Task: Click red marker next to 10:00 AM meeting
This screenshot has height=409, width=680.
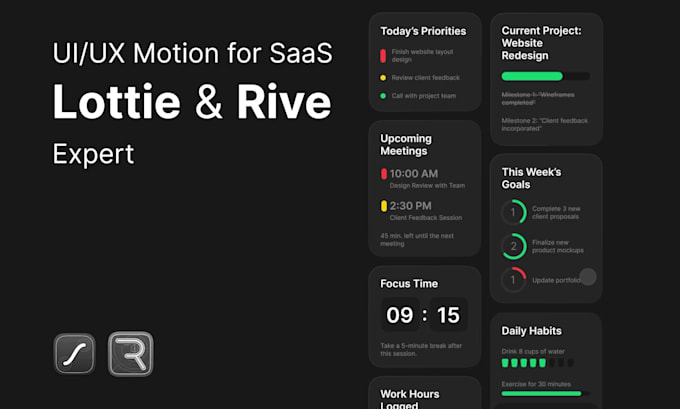Action: click(x=384, y=174)
